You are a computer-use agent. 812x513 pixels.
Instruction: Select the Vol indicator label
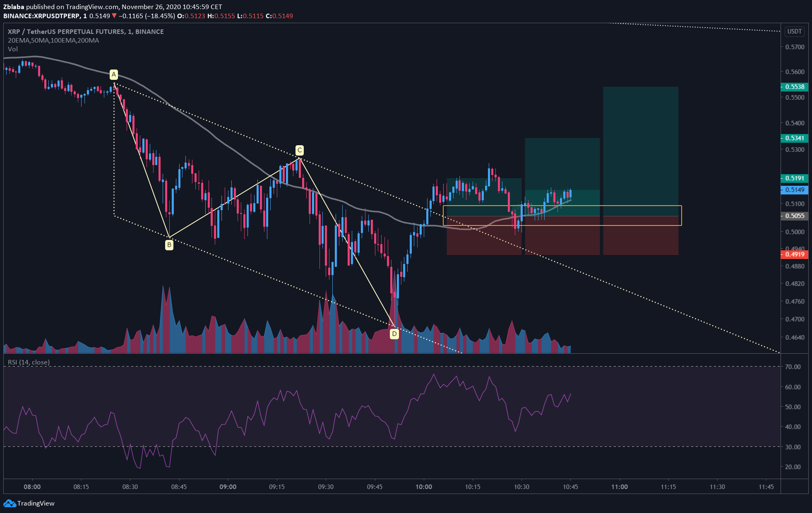(13, 49)
